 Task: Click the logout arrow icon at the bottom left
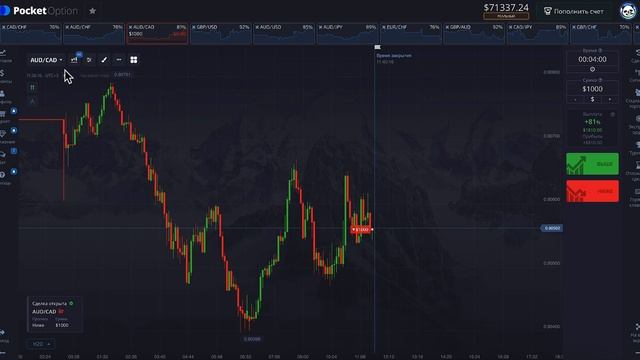click(x=2, y=333)
